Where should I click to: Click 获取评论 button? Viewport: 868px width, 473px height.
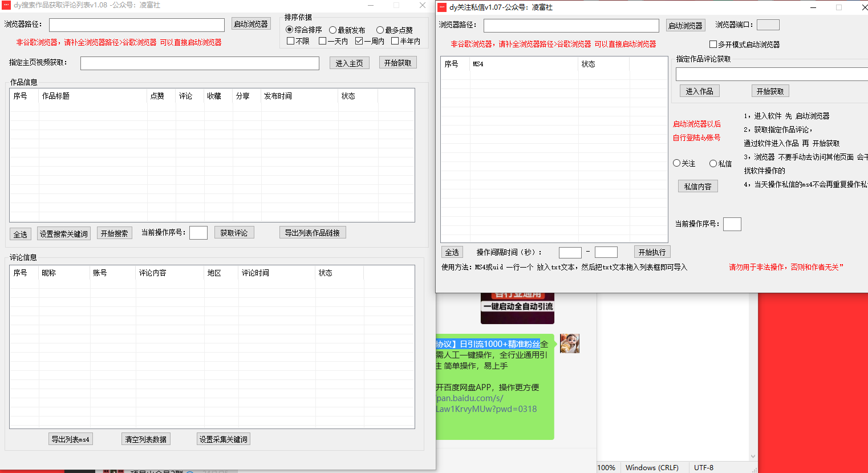(234, 232)
